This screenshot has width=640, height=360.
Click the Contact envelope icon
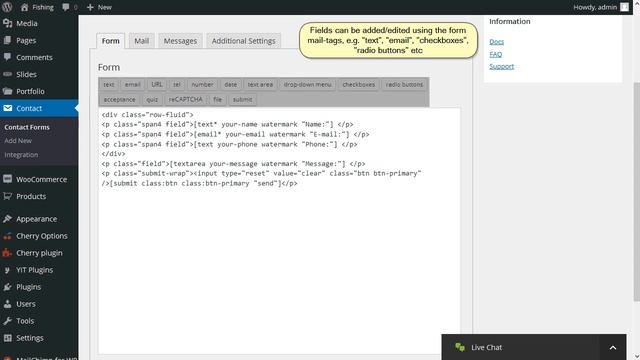7,108
